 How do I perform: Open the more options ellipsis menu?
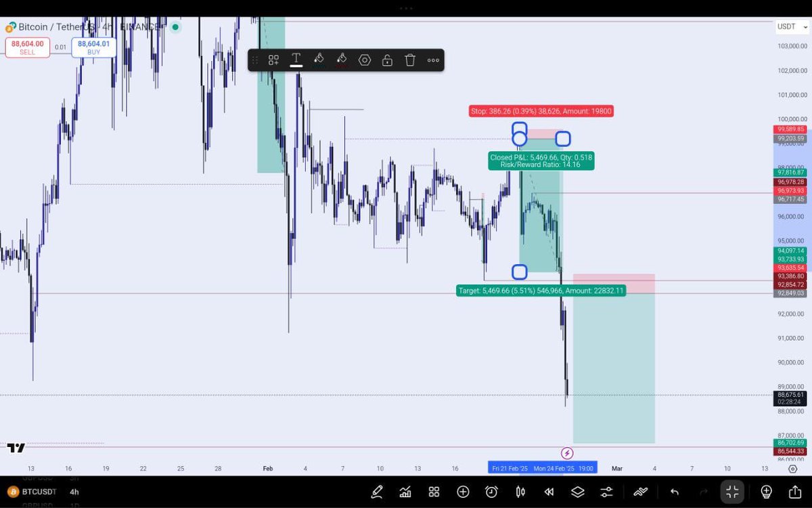(x=433, y=60)
